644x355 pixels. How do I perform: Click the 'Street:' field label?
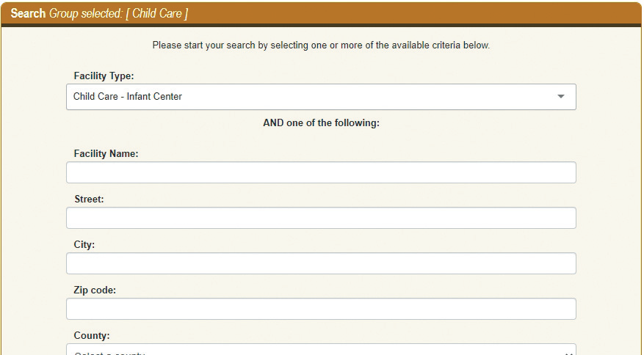click(x=89, y=200)
